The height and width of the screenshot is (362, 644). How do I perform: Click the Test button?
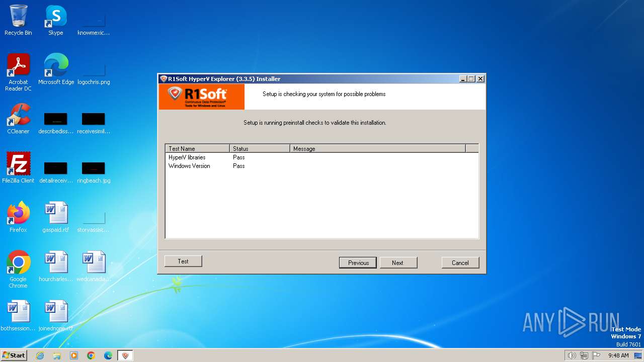[x=183, y=261]
